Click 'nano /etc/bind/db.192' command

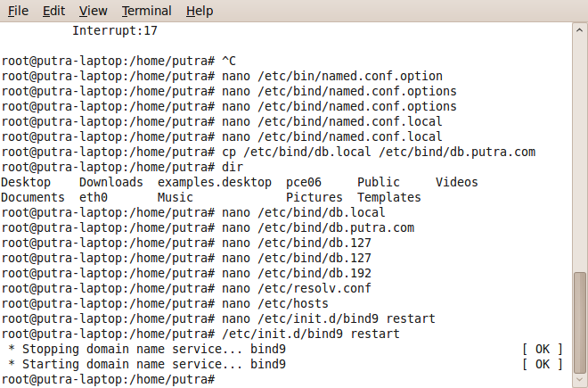point(297,274)
